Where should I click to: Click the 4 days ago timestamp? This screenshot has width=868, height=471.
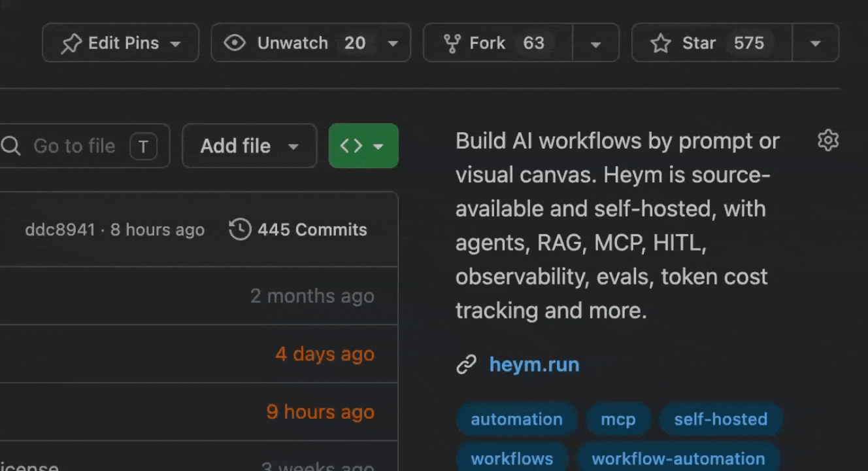click(x=325, y=354)
